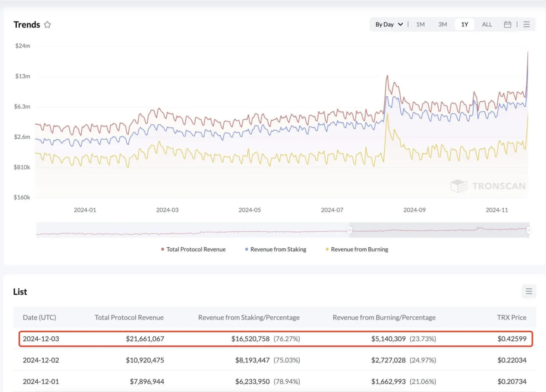Screen dimensions: 546x392
Task: Open the calendar date picker icon
Action: click(x=508, y=24)
